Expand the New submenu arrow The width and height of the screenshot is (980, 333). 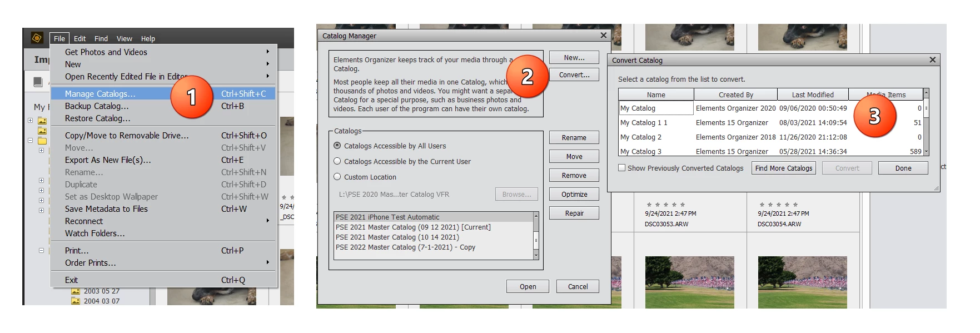click(x=267, y=64)
